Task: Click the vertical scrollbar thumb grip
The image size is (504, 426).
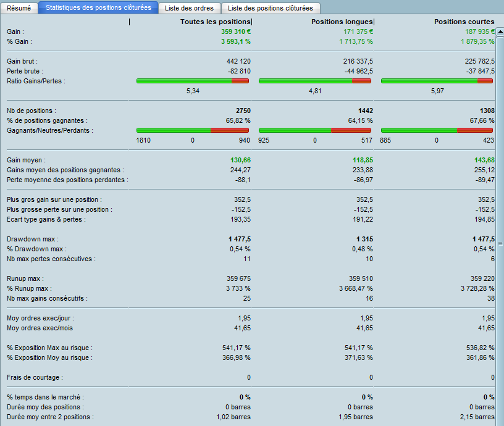Action: coord(501,244)
